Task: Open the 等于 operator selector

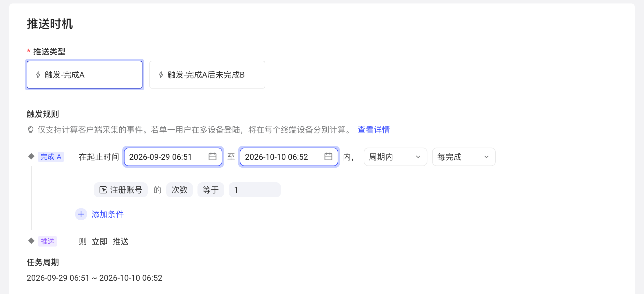Action: pos(211,190)
